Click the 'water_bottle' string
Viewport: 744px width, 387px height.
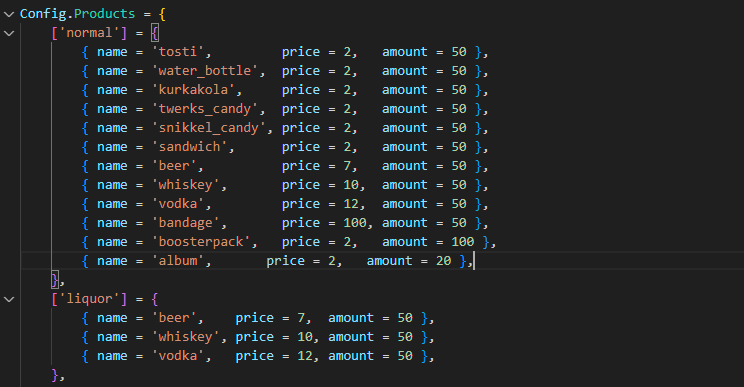pyautogui.click(x=205, y=71)
